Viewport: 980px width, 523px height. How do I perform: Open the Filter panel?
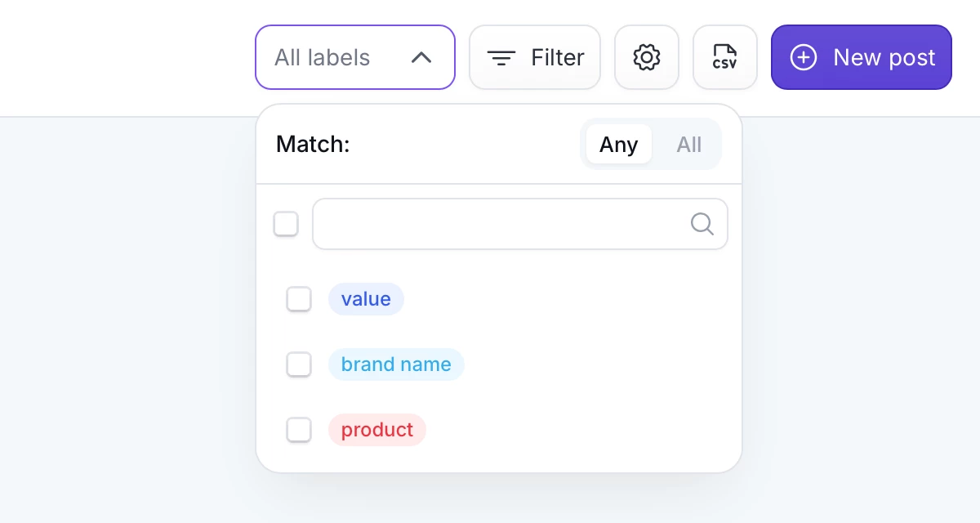click(535, 57)
